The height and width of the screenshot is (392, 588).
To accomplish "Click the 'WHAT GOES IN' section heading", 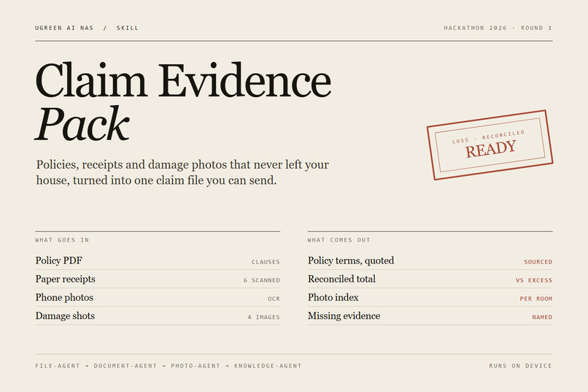I will click(x=62, y=240).
